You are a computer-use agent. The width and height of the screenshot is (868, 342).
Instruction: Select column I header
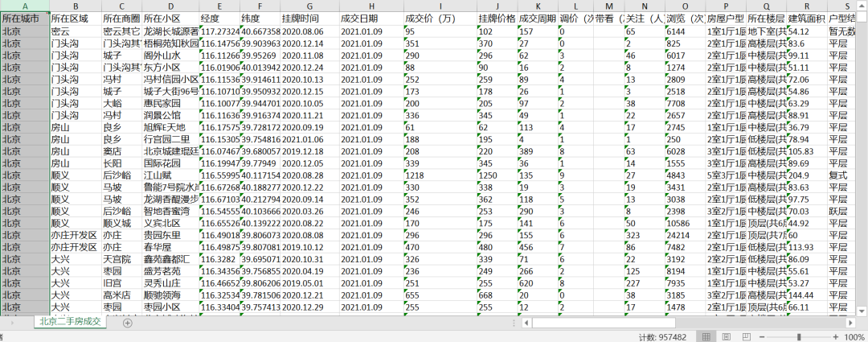(440, 6)
